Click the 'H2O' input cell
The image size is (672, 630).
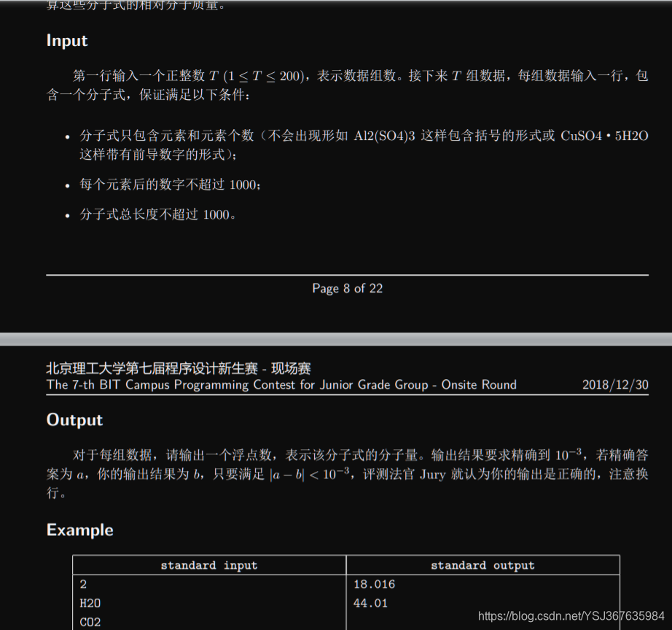[x=90, y=604]
